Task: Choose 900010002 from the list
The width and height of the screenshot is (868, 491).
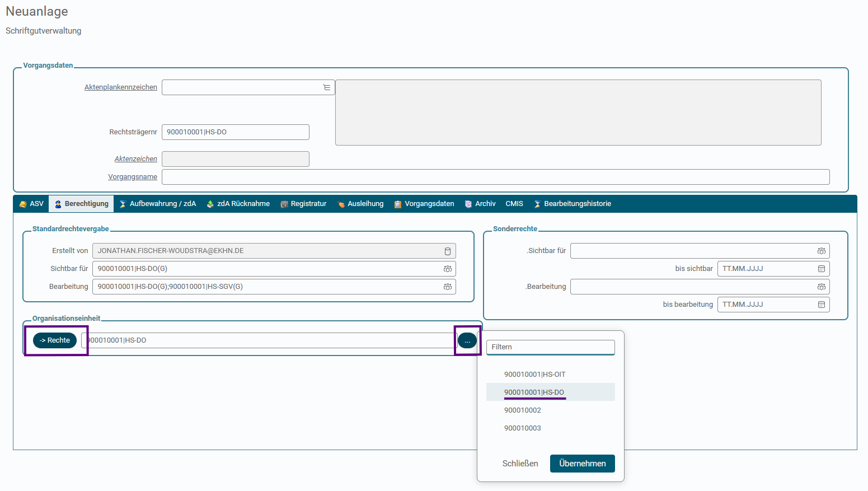Action: point(551,410)
